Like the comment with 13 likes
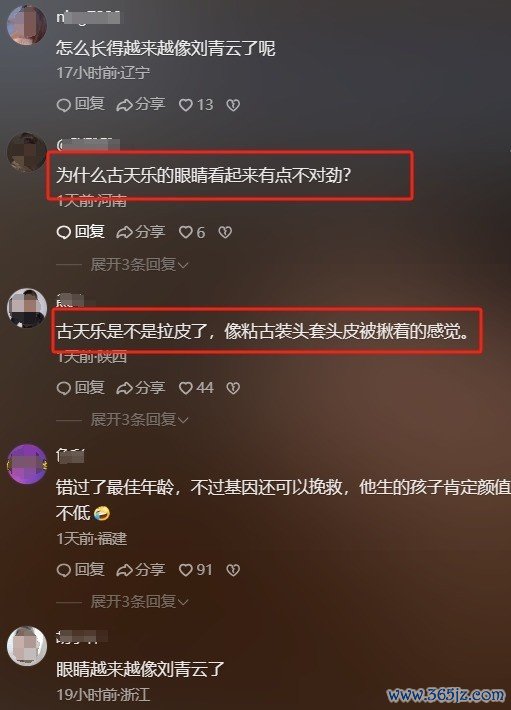 click(196, 105)
